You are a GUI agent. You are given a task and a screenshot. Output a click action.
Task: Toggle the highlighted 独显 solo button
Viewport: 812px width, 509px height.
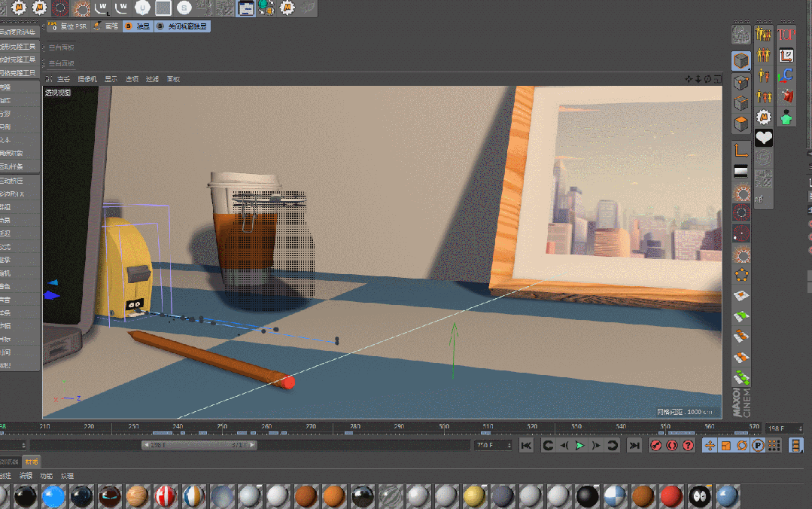click(138, 26)
